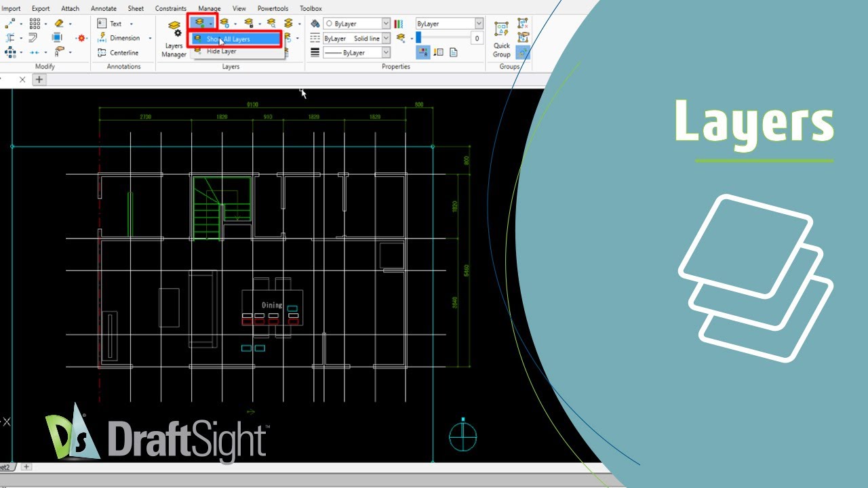Viewport: 868px width, 488px height.
Task: Click the line style icon in Properties
Action: 315,39
